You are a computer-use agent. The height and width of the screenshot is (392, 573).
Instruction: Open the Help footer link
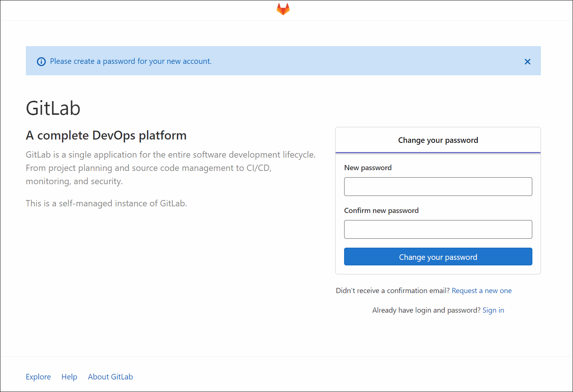69,377
